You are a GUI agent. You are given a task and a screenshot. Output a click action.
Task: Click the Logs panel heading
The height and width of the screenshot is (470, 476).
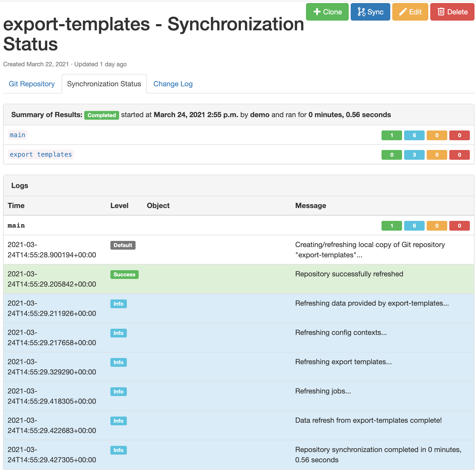[x=20, y=185]
